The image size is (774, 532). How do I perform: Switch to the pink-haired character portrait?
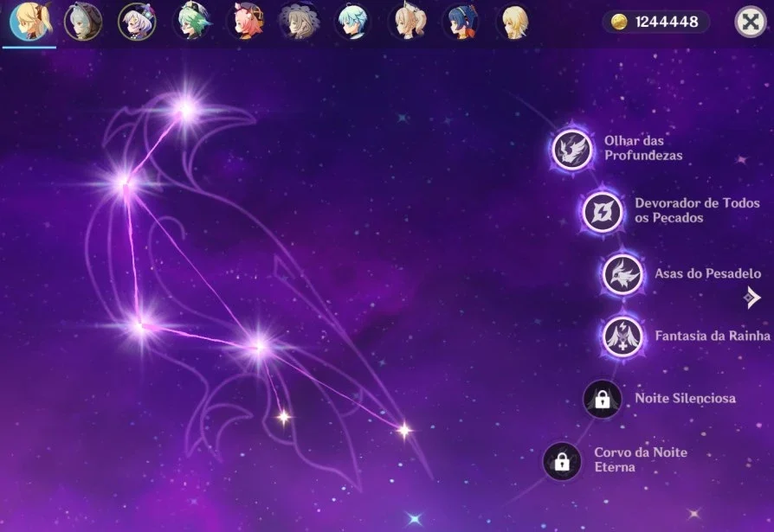246,22
